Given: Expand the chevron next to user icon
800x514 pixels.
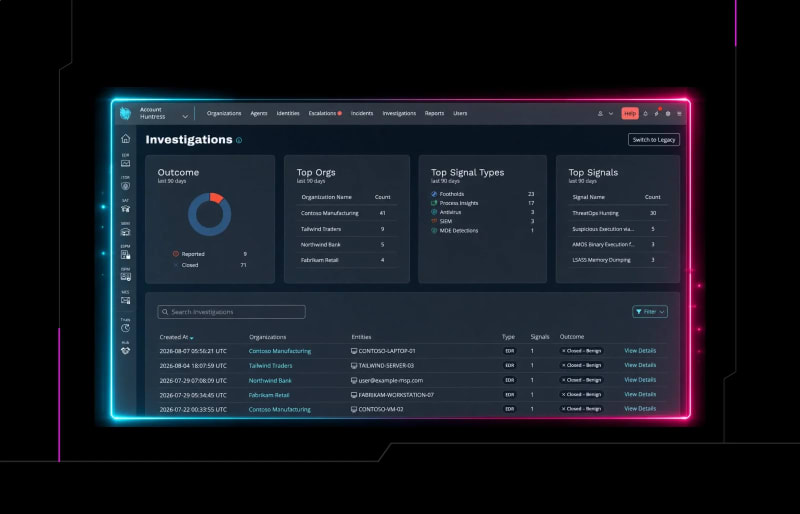Looking at the screenshot, I should click(x=611, y=113).
